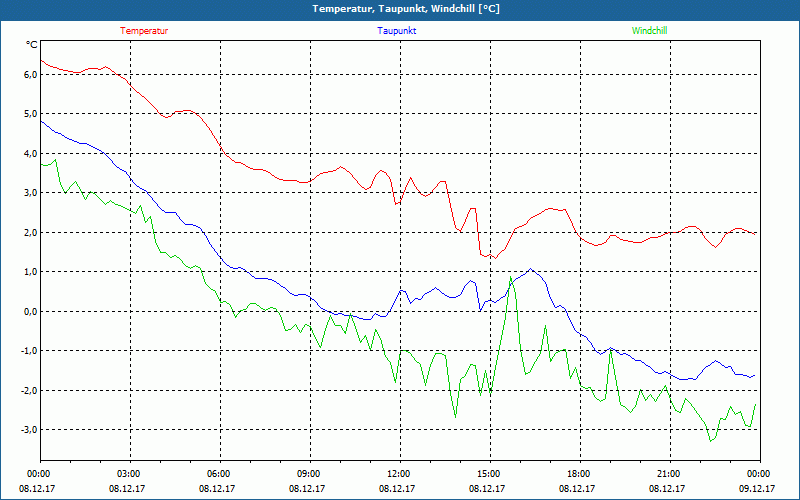
Task: Click the 4,0 y-axis value
Action: (31, 154)
